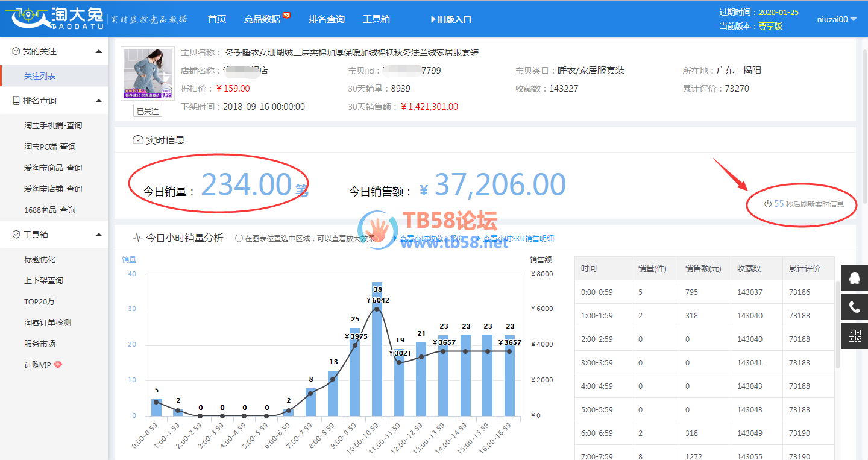Open 上下架查询 tool

pyautogui.click(x=43, y=280)
